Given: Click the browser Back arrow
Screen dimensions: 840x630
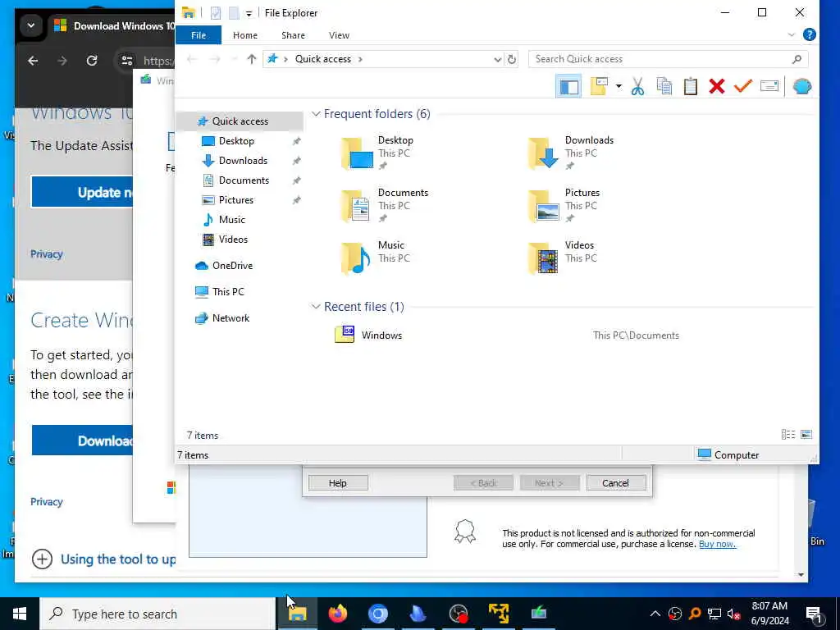Looking at the screenshot, I should click(33, 61).
